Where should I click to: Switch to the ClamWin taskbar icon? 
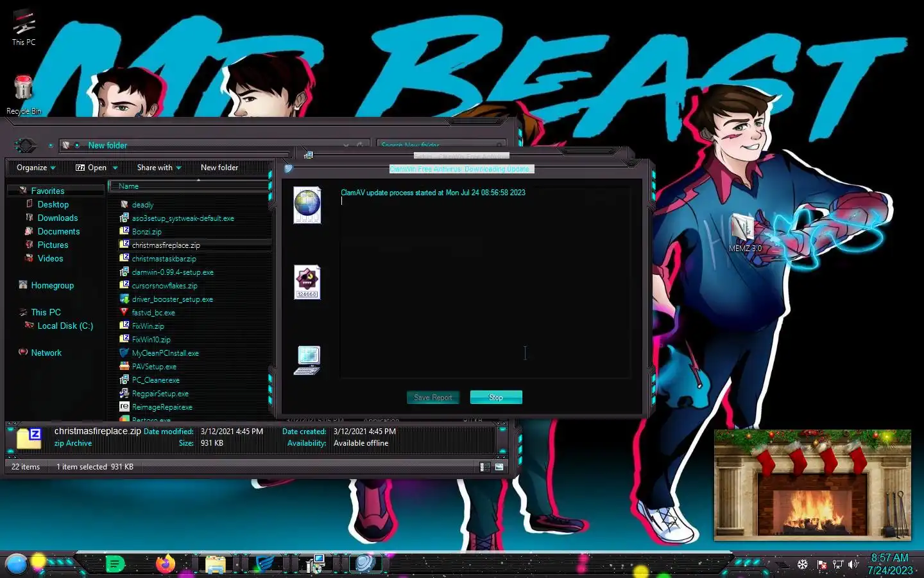tap(365, 564)
